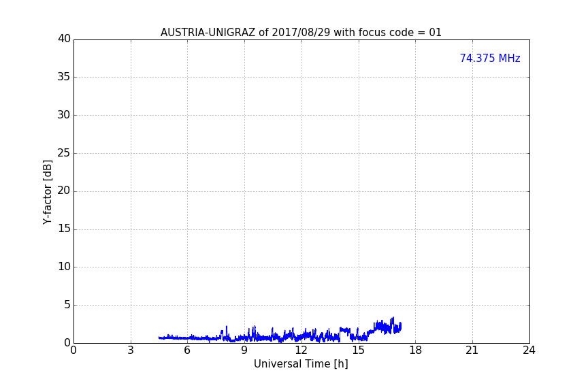Click the Universal Time [h] axis label
This screenshot has width=588, height=392.
[x=301, y=364]
